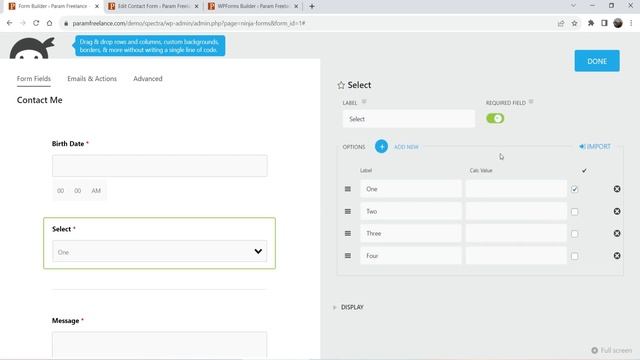640x360 pixels.
Task: Delete option Two with its X icon
Action: (617, 211)
